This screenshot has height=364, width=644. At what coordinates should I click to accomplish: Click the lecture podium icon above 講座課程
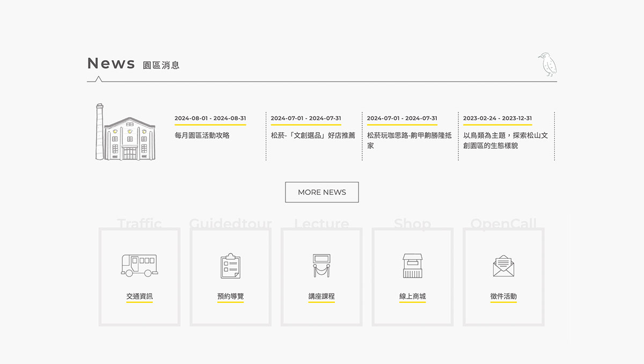pos(321,265)
